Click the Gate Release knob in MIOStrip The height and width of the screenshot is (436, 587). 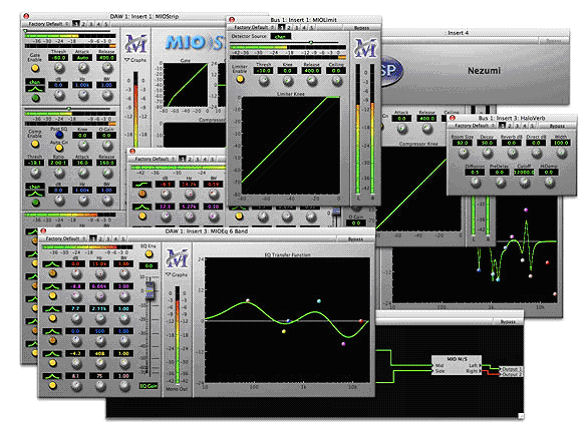coord(107,68)
